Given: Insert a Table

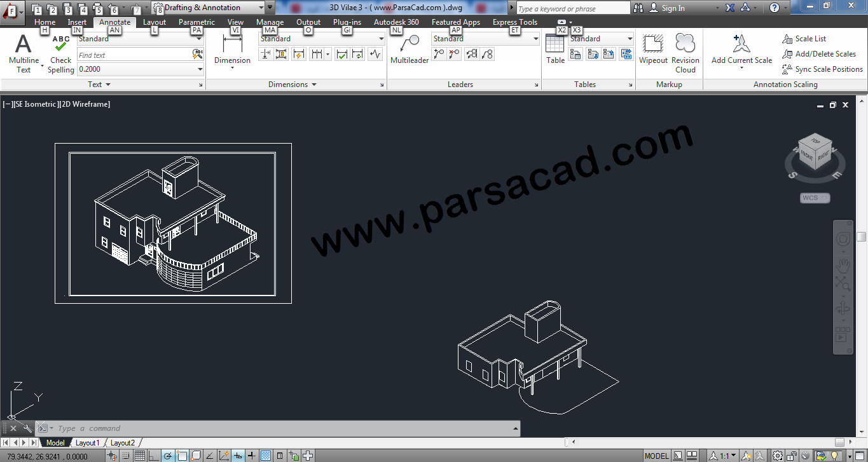Looking at the screenshot, I should [555, 49].
